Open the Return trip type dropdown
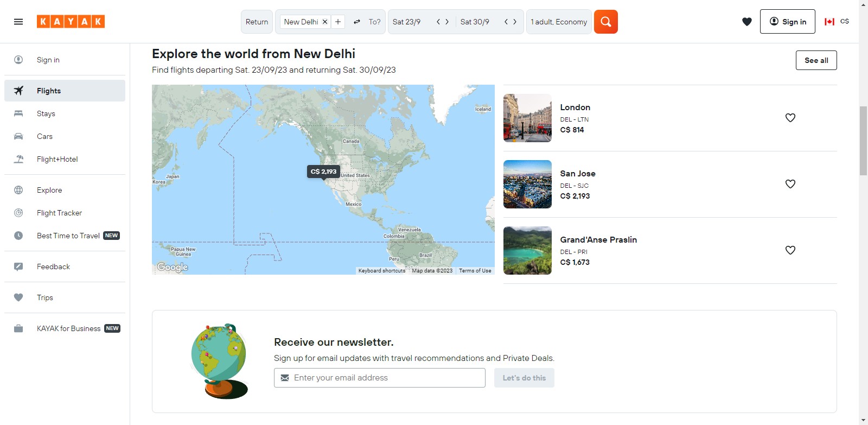The image size is (868, 425). click(257, 22)
